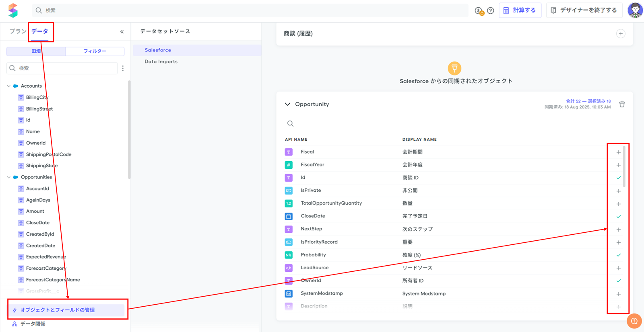
Task: Collapse the Opportunity object section
Action: (x=287, y=104)
